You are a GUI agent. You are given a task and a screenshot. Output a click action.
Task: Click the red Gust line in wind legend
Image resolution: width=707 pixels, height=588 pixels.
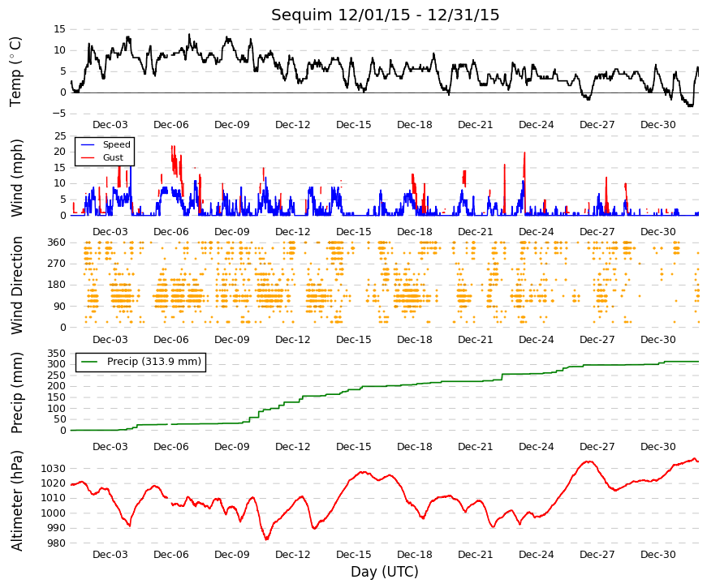pos(88,157)
